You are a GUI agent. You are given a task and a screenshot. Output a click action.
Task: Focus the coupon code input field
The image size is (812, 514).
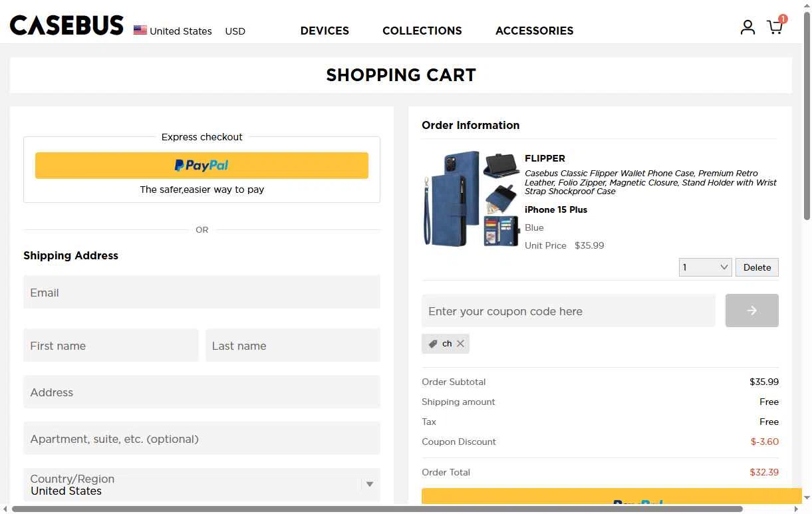tap(569, 311)
